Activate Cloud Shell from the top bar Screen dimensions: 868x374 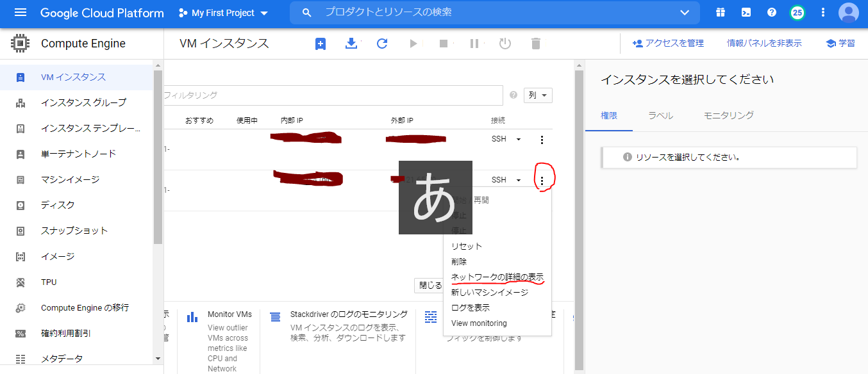click(746, 12)
